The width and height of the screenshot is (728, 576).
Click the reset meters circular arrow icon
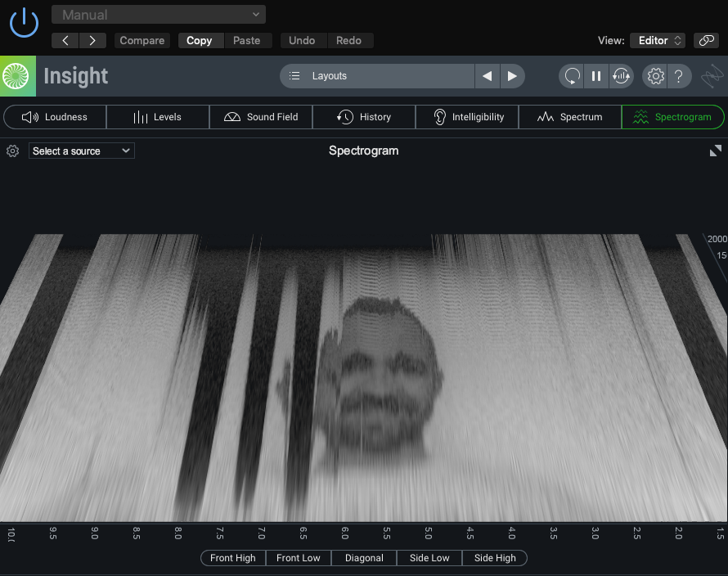tap(572, 76)
